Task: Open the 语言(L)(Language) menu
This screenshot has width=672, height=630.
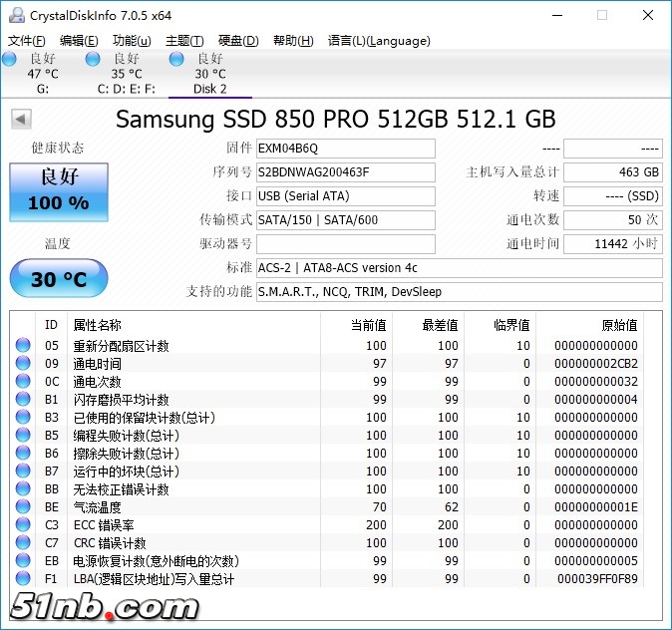Action: pos(379,41)
